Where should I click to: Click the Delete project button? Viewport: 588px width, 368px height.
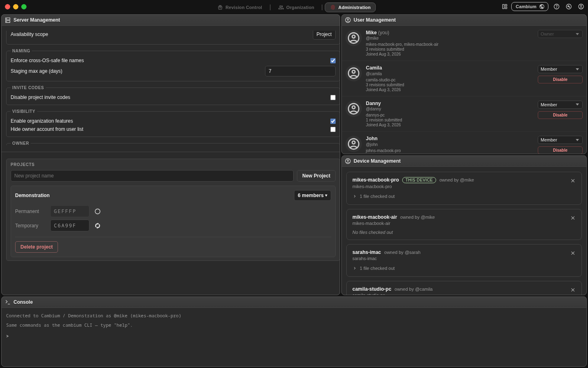[36, 247]
